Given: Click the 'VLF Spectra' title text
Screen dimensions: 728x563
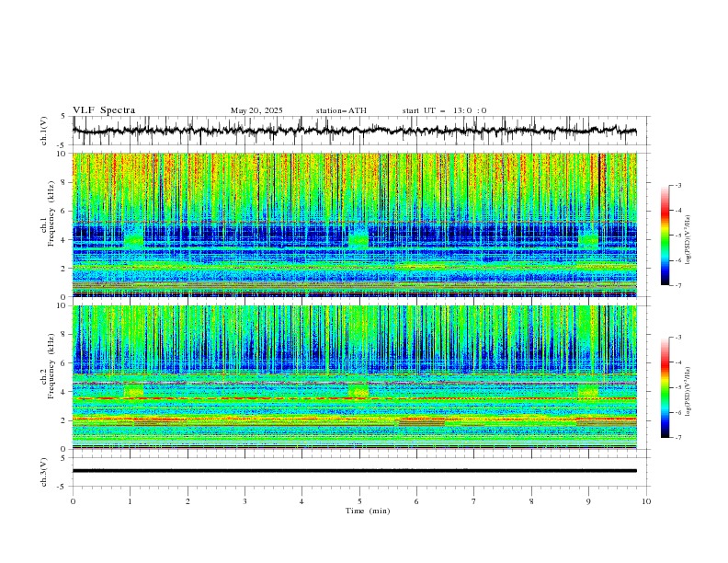Looking at the screenshot, I should [x=104, y=110].
